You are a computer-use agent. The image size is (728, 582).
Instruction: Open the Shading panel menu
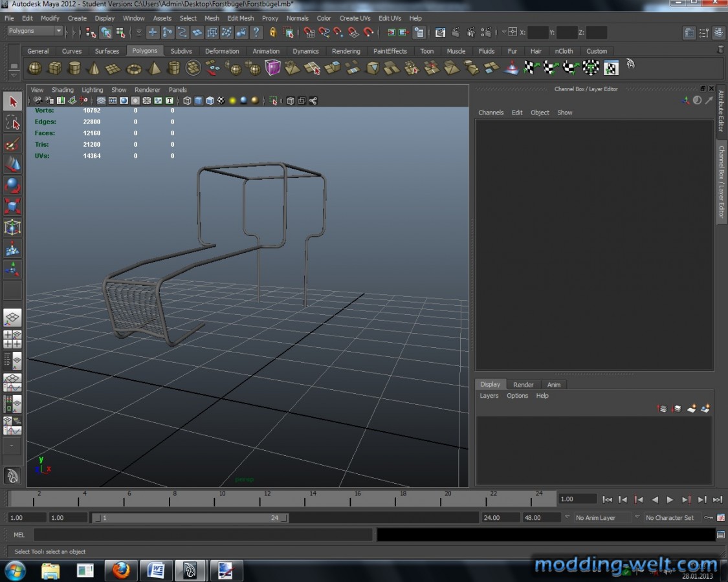click(63, 90)
